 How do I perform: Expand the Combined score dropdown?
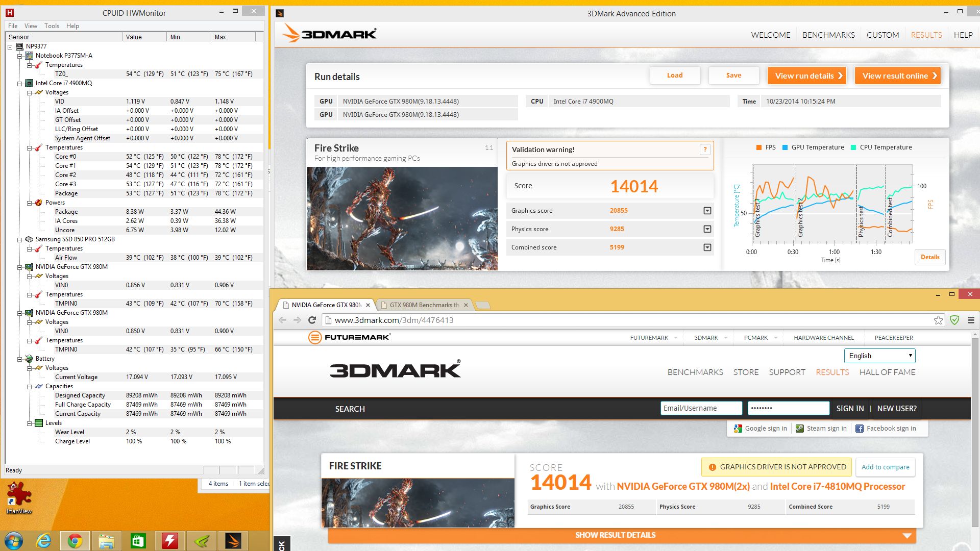point(707,247)
